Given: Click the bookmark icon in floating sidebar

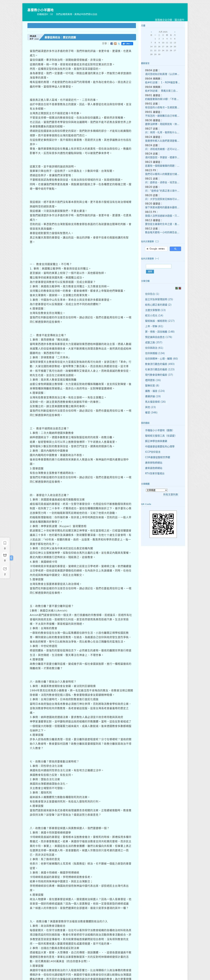Looking at the screenshot, I should (x=5, y=543).
